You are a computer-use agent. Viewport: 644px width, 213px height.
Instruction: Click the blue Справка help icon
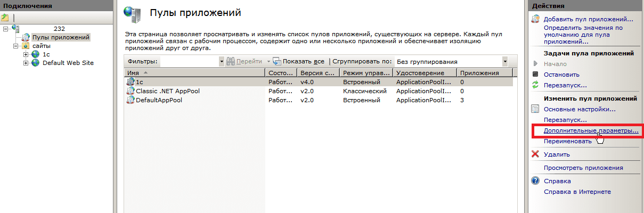click(536, 181)
